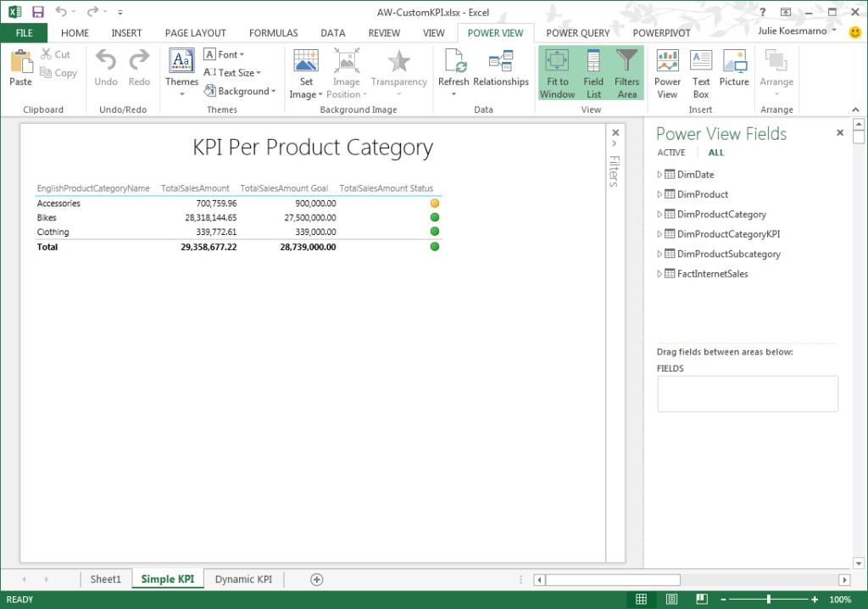Insert a new Power View sheet
The width and height of the screenshot is (868, 609).
(667, 74)
